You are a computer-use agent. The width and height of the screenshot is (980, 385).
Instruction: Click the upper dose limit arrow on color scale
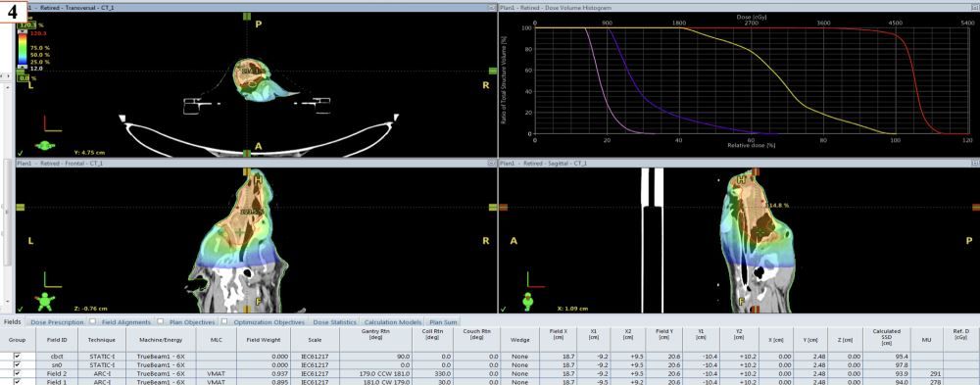pos(22,31)
